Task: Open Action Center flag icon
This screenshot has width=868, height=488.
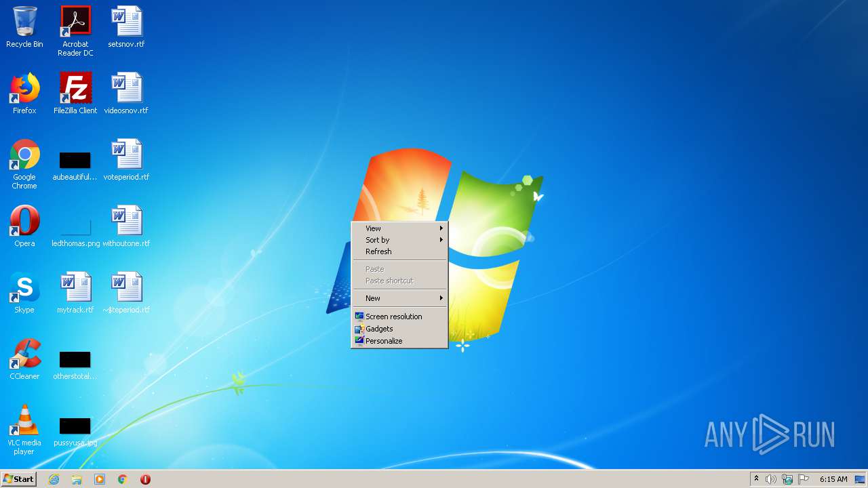Action: (804, 479)
